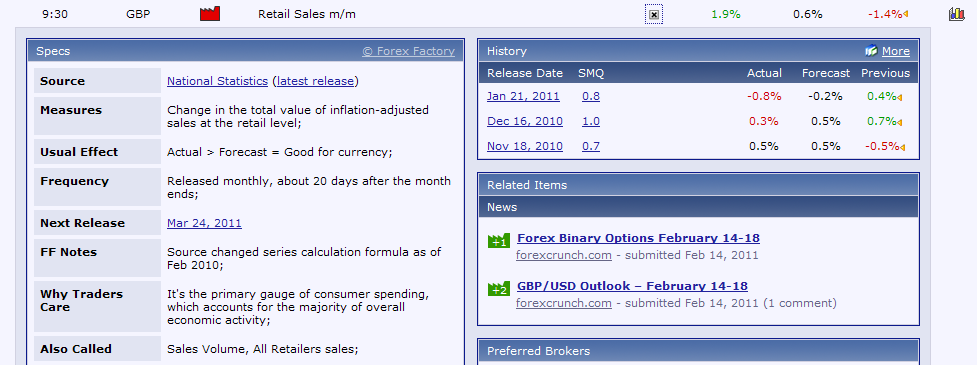Click revision marker next to 0.4% previous
This screenshot has height=365, width=977.
(900, 97)
